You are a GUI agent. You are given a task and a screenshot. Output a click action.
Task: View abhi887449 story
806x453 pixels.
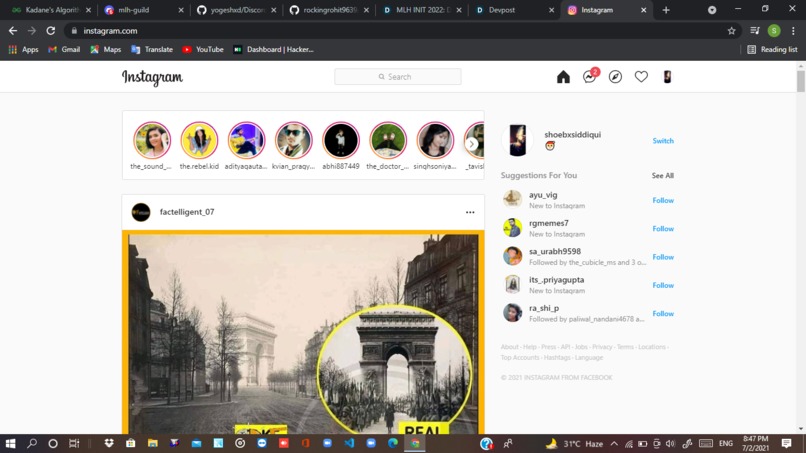[341, 140]
